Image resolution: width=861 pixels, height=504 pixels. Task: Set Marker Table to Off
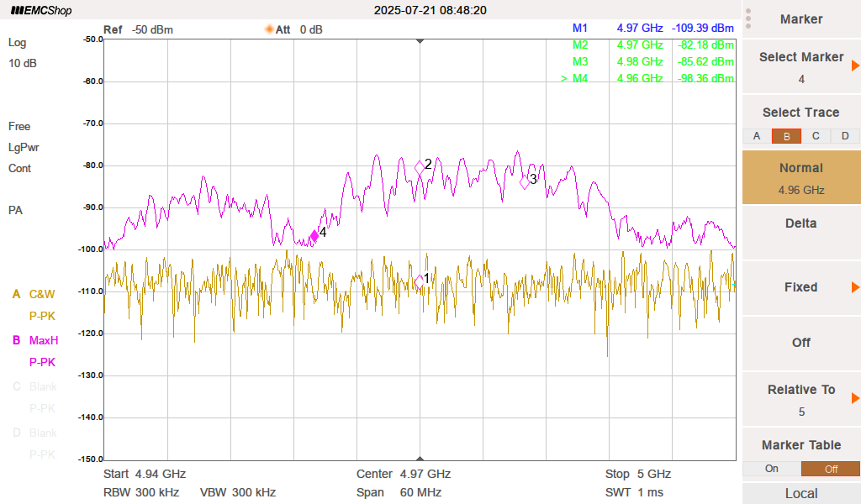[830, 469]
